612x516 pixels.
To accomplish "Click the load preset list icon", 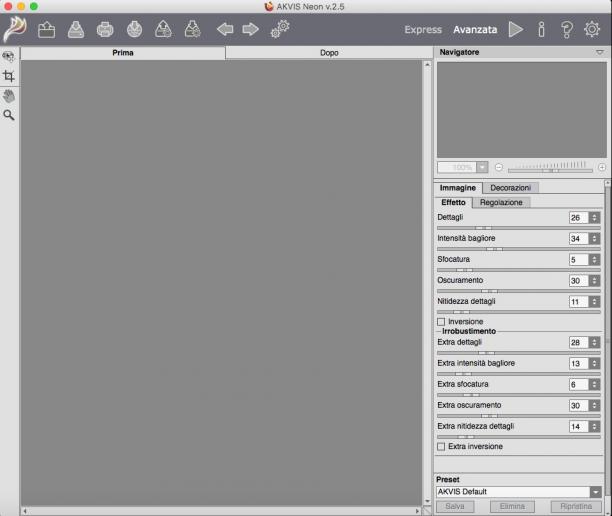I will point(164,30).
